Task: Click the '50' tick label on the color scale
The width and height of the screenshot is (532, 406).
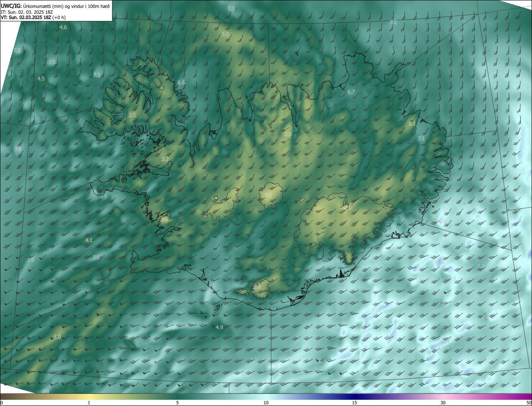Action: pyautogui.click(x=529, y=403)
